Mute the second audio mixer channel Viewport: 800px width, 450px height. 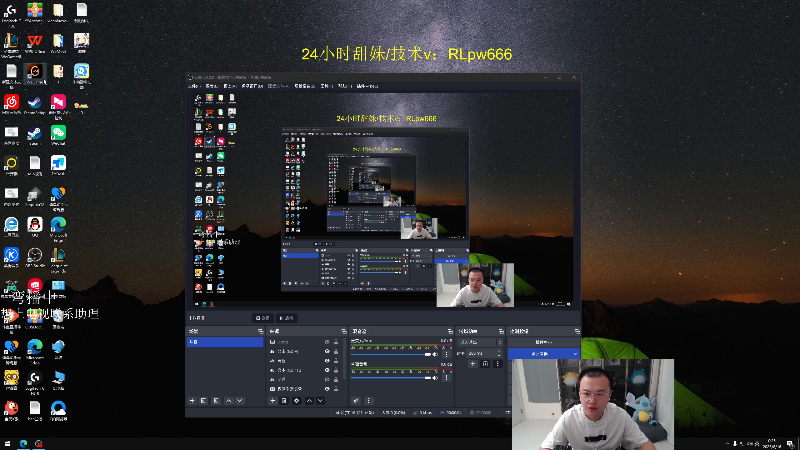435,378
